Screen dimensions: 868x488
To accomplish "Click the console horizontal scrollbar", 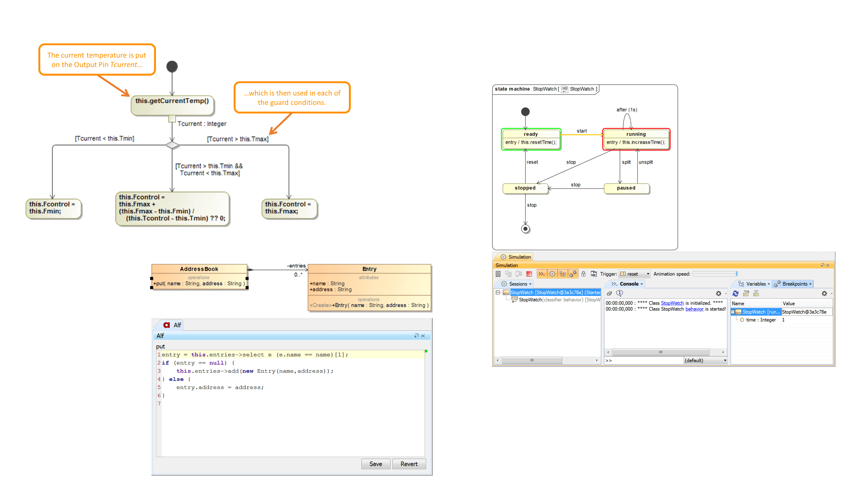I will 665,352.
